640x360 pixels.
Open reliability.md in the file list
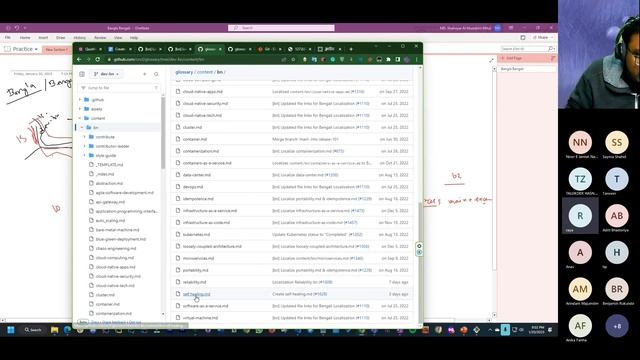194,282
